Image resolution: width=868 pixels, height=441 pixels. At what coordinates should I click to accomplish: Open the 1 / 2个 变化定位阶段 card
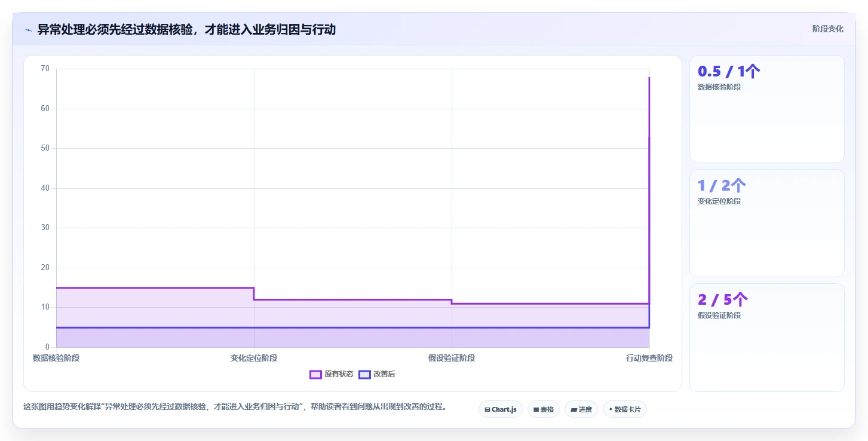coord(767,223)
